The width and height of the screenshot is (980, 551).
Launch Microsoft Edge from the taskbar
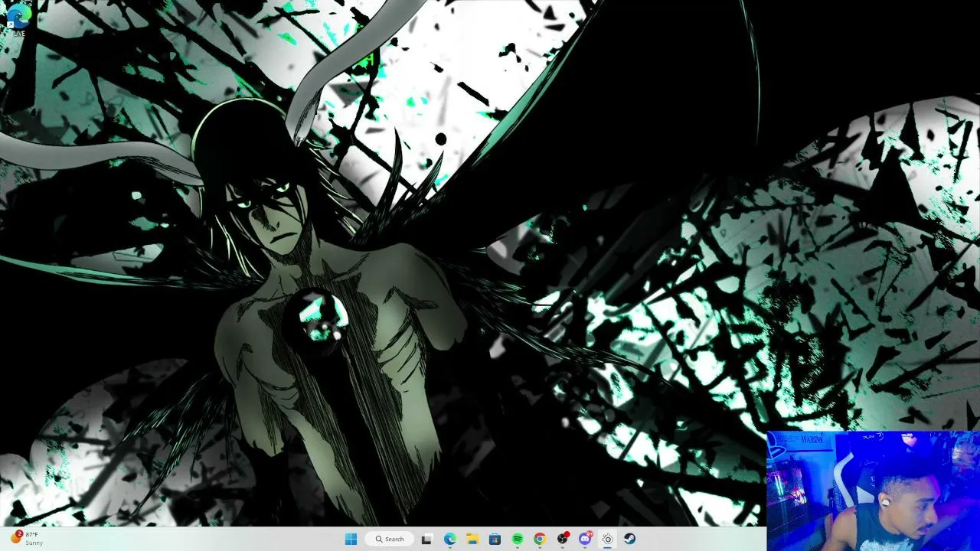point(449,539)
